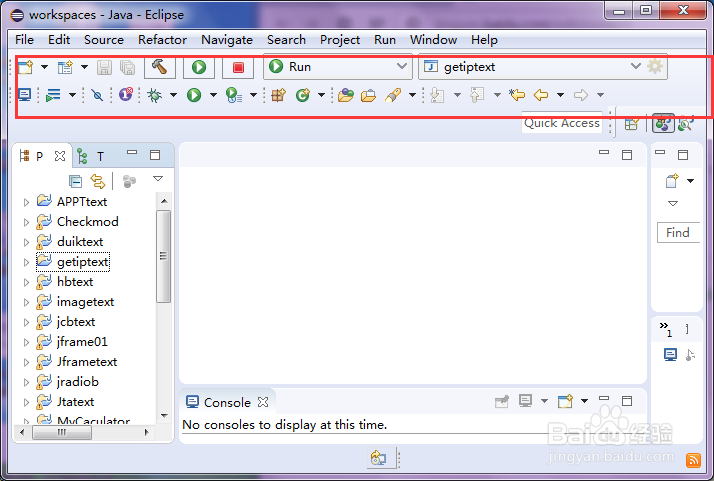Open dropdown arrow beside Debug bug icon

pyautogui.click(x=173, y=95)
